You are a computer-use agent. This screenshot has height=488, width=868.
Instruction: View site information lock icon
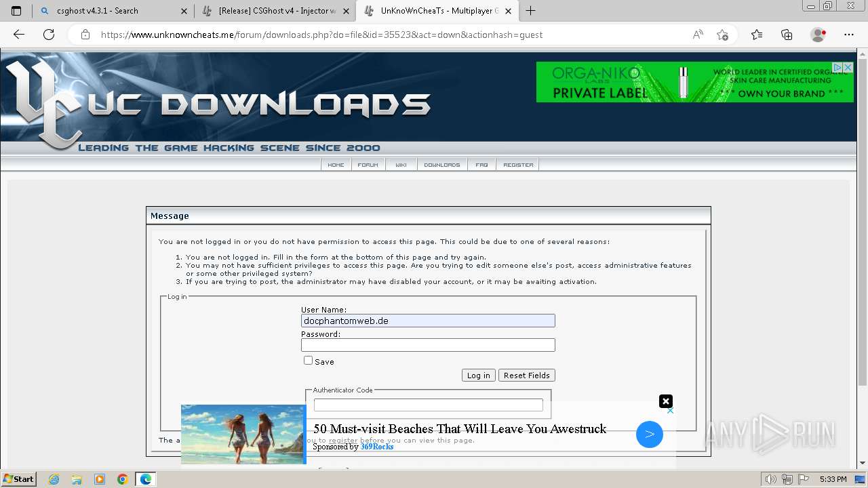pos(85,35)
